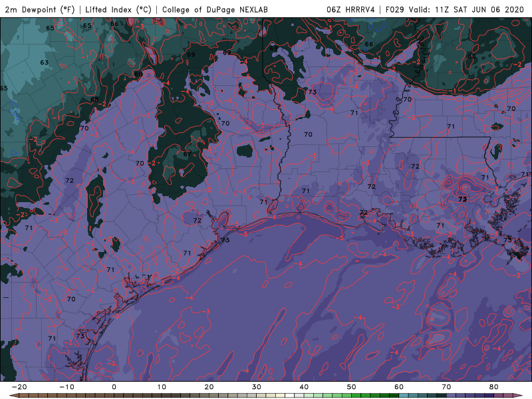
Task: Click the right arrow end of color bar
Action: click(518, 396)
